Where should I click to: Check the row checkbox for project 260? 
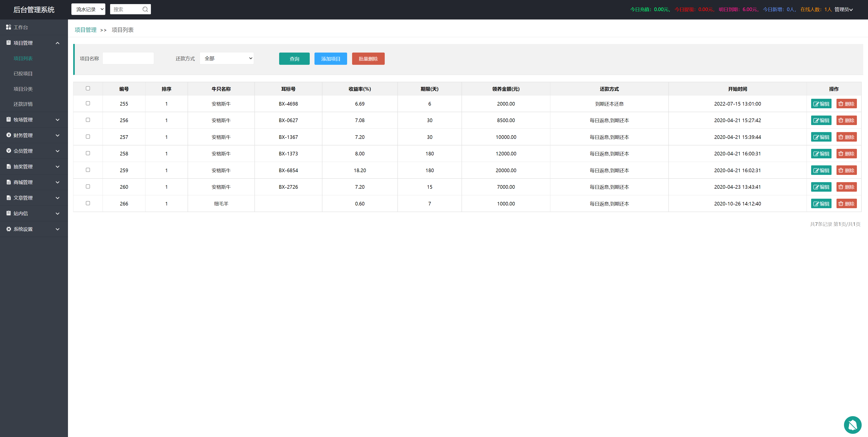pyautogui.click(x=88, y=187)
